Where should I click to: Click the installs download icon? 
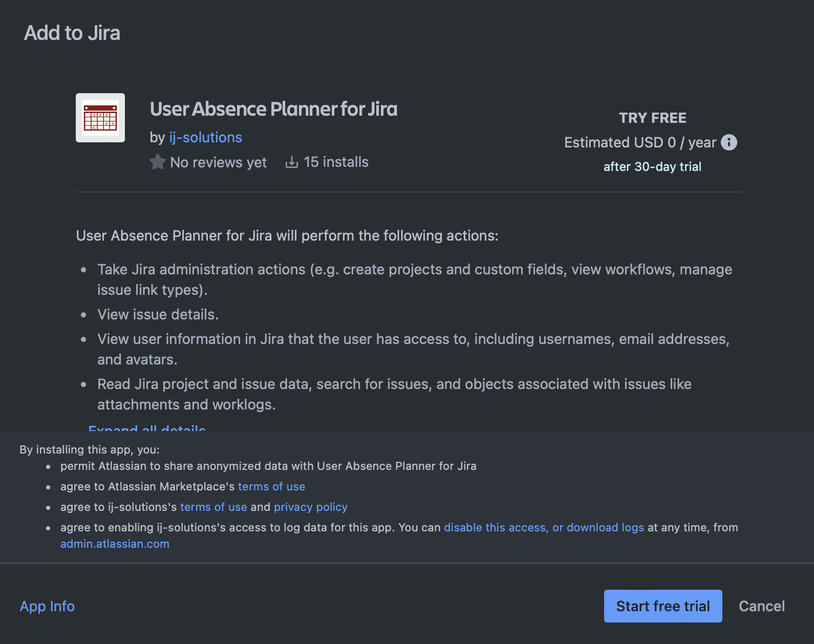pos(292,162)
